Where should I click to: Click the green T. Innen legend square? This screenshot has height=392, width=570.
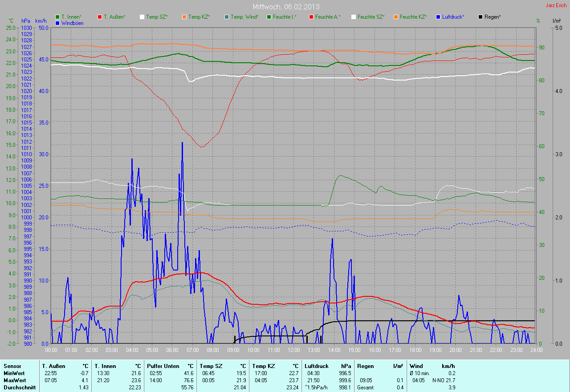[57, 17]
